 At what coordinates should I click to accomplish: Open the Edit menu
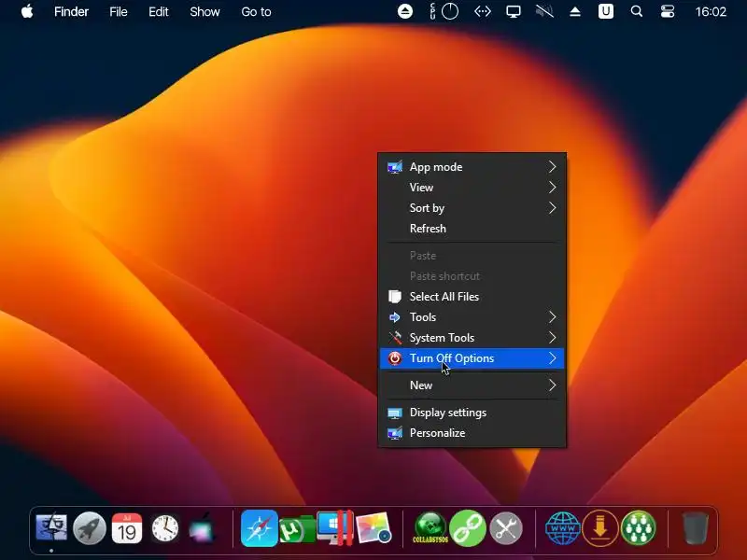(158, 11)
